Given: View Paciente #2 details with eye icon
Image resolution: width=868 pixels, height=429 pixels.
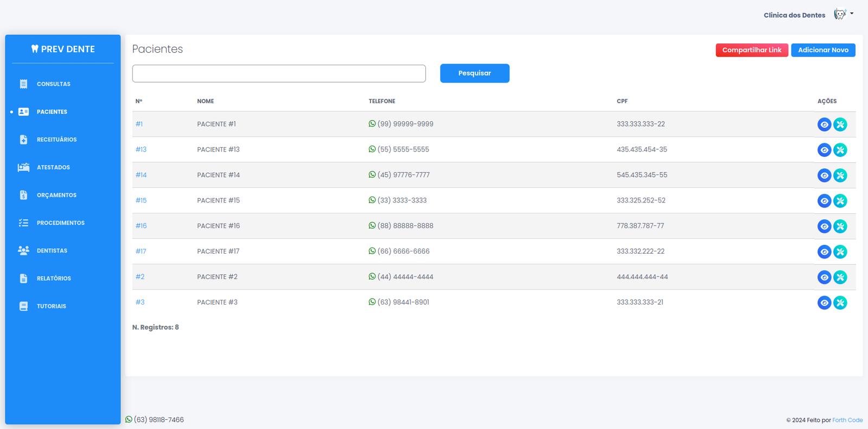Looking at the screenshot, I should point(824,277).
